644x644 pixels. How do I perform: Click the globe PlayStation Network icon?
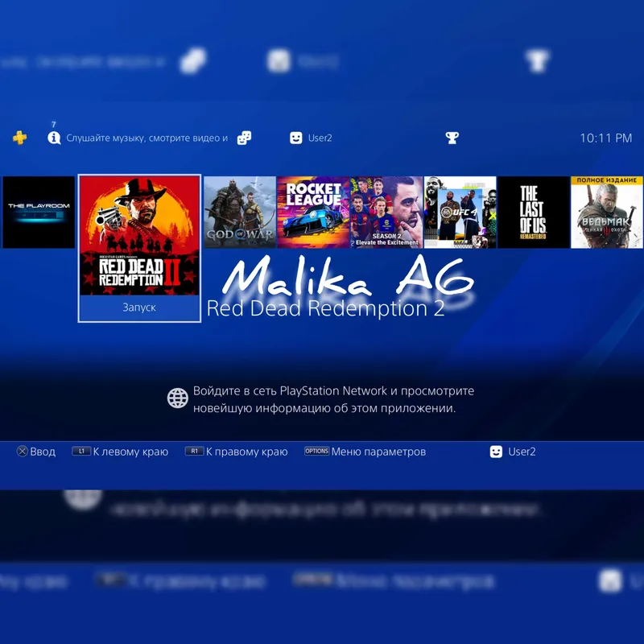[x=178, y=398]
